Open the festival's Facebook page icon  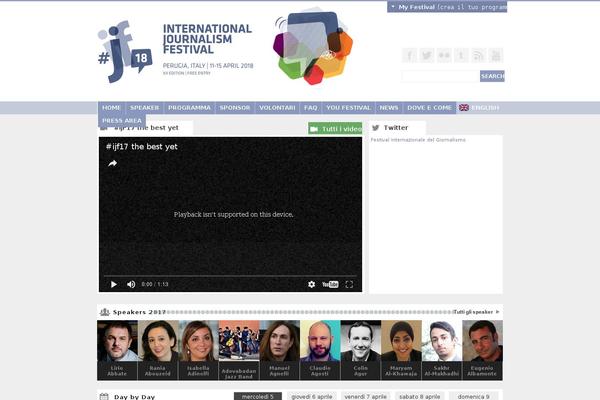[409, 56]
